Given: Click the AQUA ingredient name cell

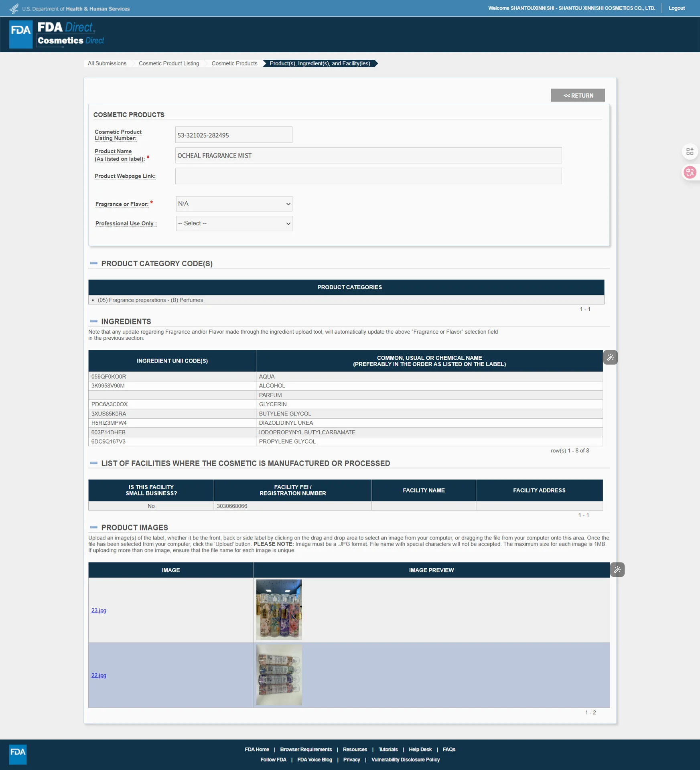Looking at the screenshot, I should coord(429,377).
